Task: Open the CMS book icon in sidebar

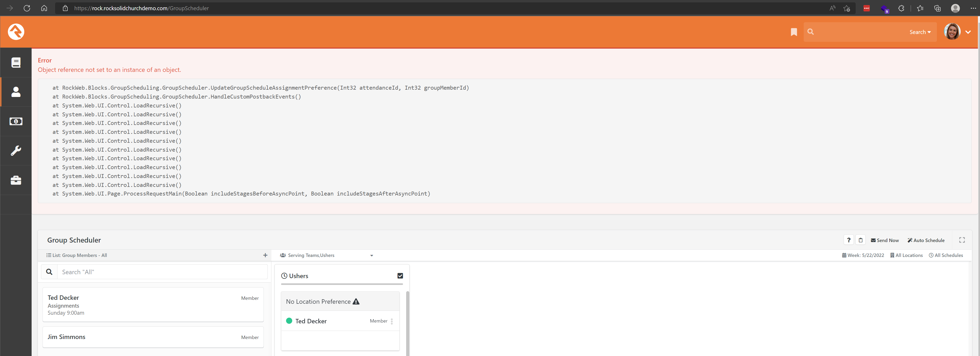Action: (x=16, y=62)
